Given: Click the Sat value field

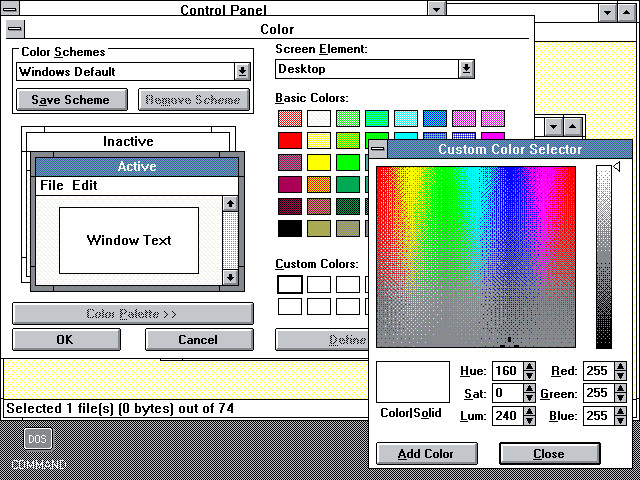Looking at the screenshot, I should click(507, 393).
